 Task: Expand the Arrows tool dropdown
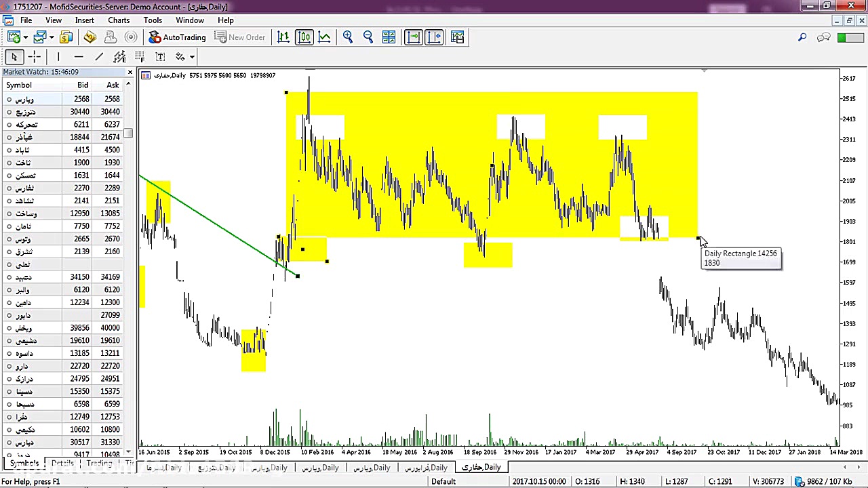pyautogui.click(x=192, y=57)
